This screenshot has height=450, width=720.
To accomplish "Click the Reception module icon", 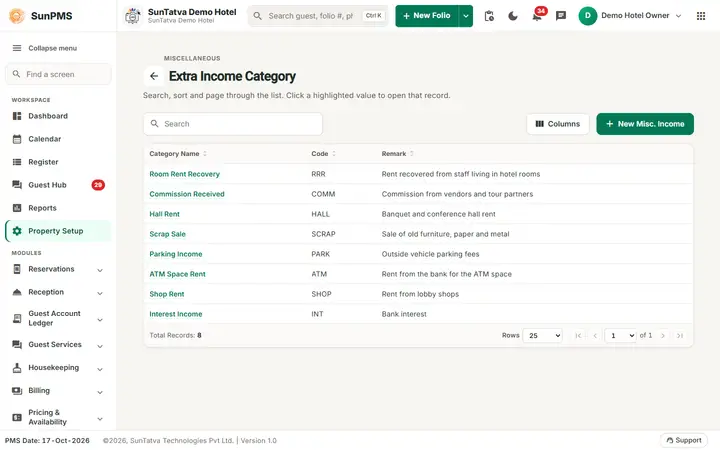I will [17, 292].
